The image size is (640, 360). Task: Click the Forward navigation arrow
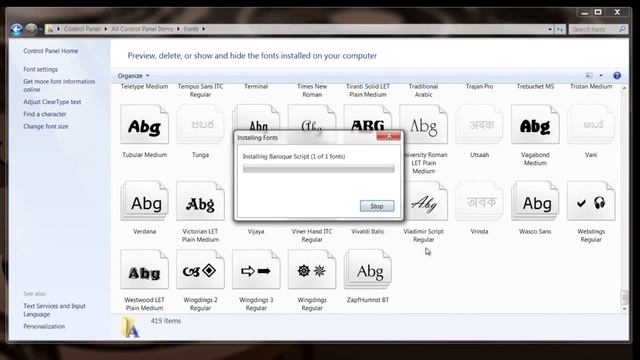tap(31, 29)
